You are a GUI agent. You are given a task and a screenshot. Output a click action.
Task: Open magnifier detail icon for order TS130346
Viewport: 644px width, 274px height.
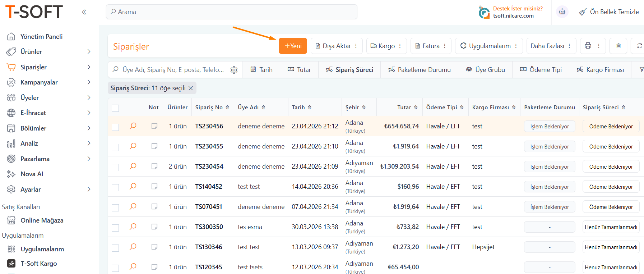[x=133, y=247]
